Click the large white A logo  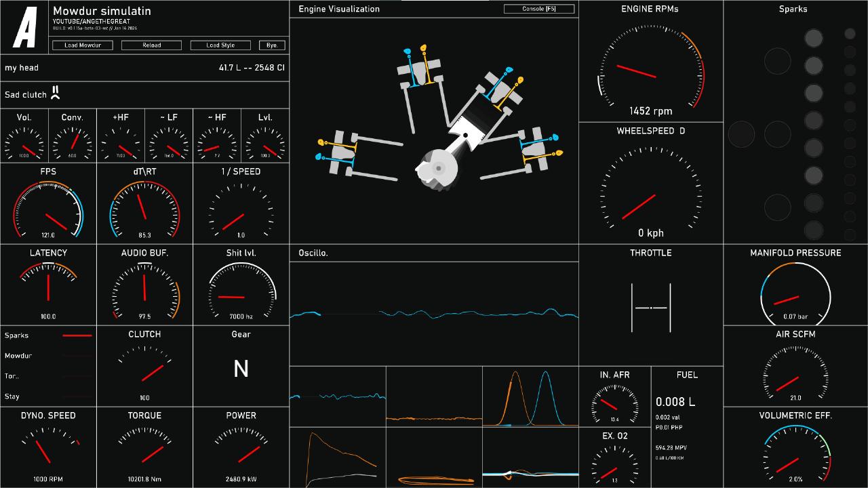tap(25, 28)
